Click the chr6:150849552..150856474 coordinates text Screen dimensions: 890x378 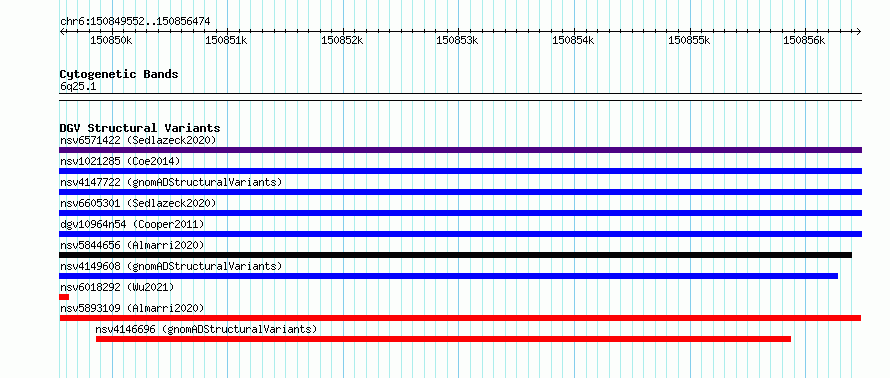point(135,22)
